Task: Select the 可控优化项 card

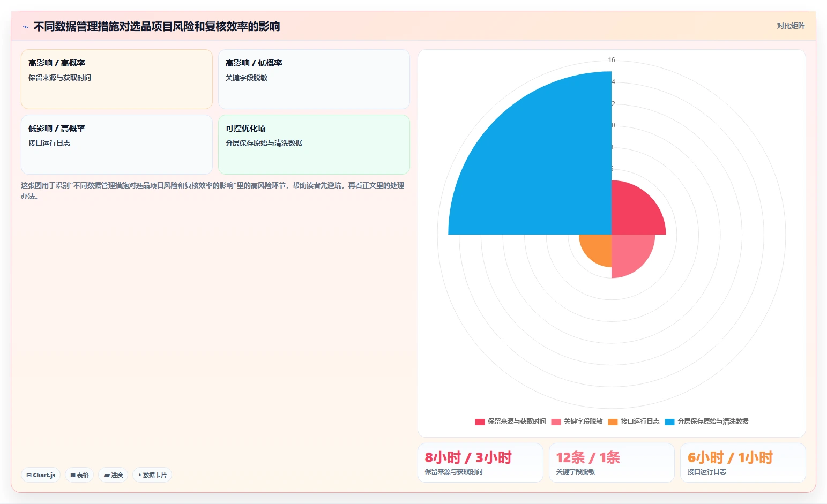Action: (314, 145)
